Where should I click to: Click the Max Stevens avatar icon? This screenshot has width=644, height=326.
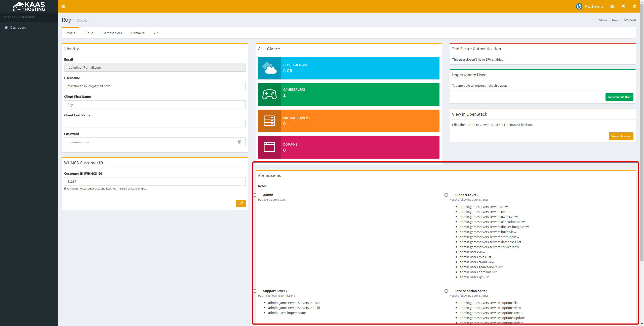pyautogui.click(x=579, y=6)
